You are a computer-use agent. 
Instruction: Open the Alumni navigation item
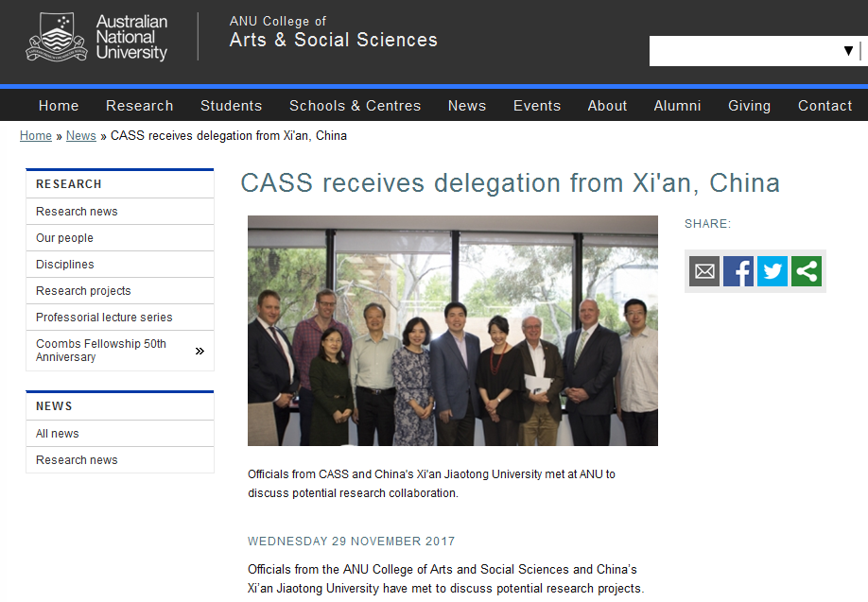(x=677, y=106)
